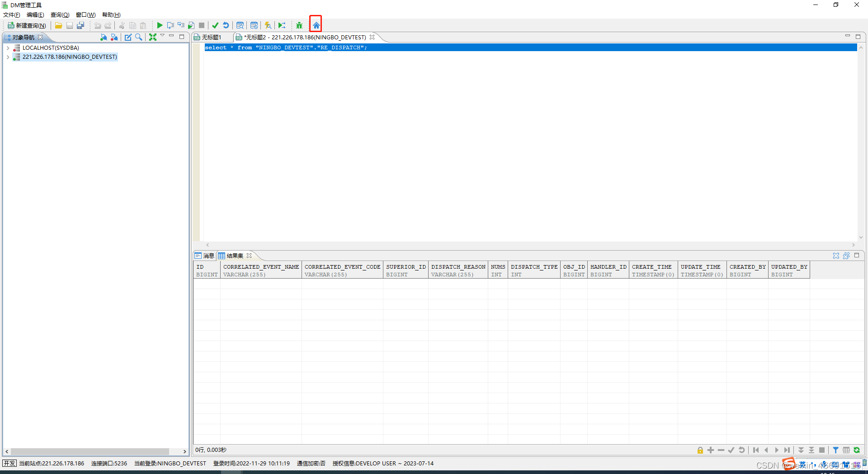Click the blue home icon in toolbar
This screenshot has width=868, height=474.
click(x=316, y=25)
